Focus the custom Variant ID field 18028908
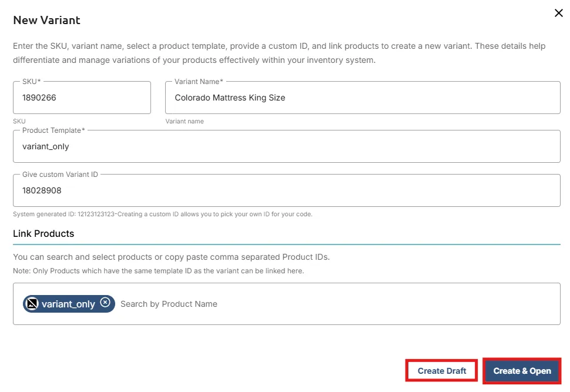 [x=286, y=190]
